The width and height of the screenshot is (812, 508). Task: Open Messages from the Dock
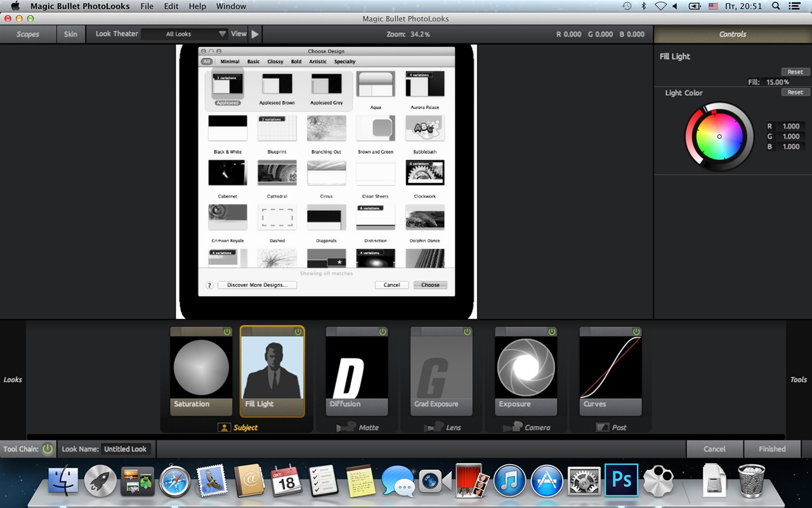click(x=398, y=481)
